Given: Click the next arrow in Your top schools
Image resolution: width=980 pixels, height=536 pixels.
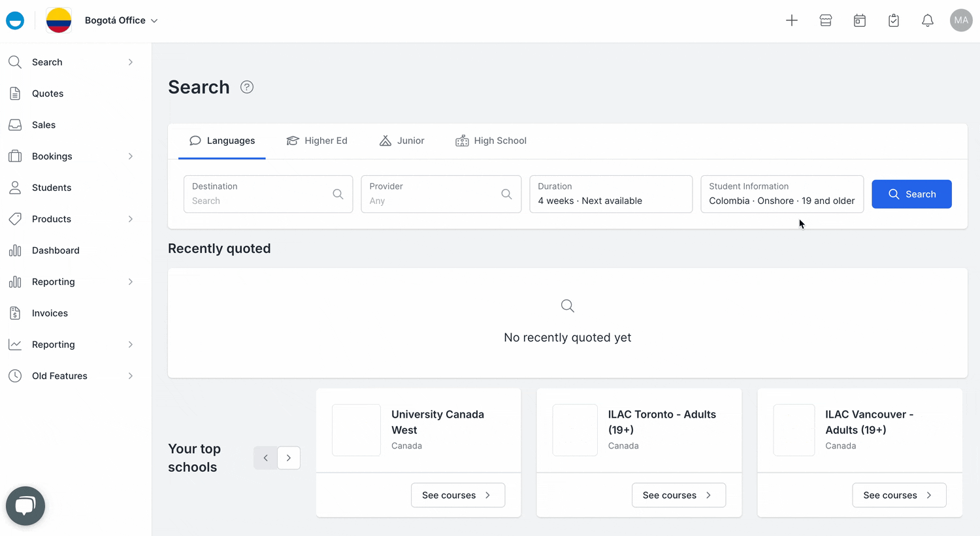Looking at the screenshot, I should tap(289, 458).
